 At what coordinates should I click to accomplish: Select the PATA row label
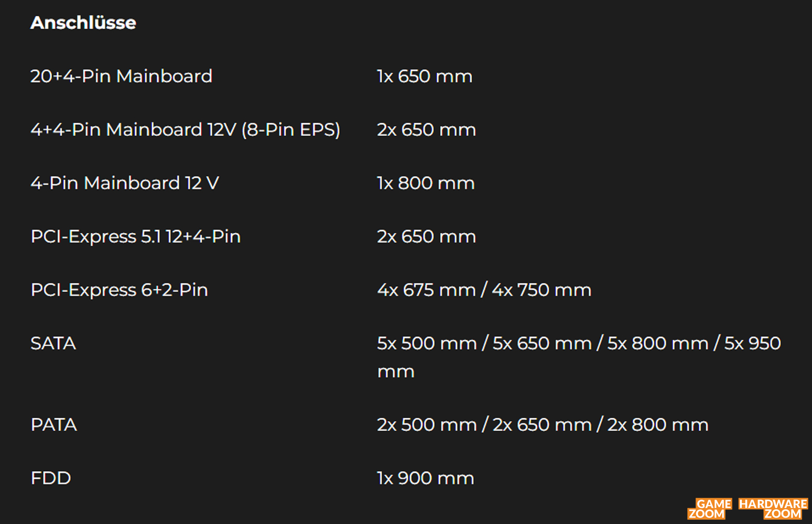pyautogui.click(x=54, y=425)
